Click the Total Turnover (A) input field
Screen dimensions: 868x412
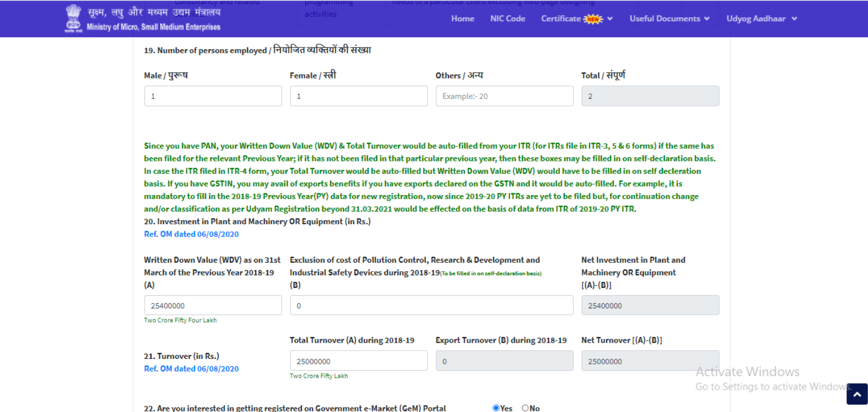coord(359,361)
